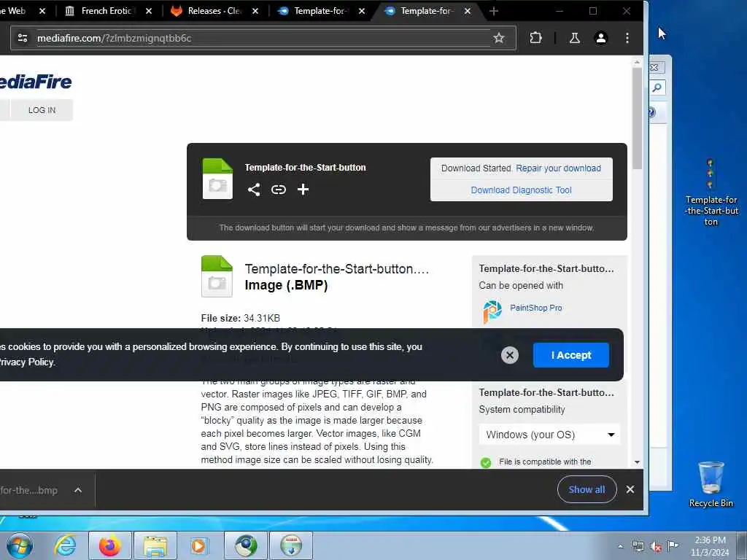This screenshot has height=560, width=747.
Task: Click the LOG IN button
Action: 42,110
